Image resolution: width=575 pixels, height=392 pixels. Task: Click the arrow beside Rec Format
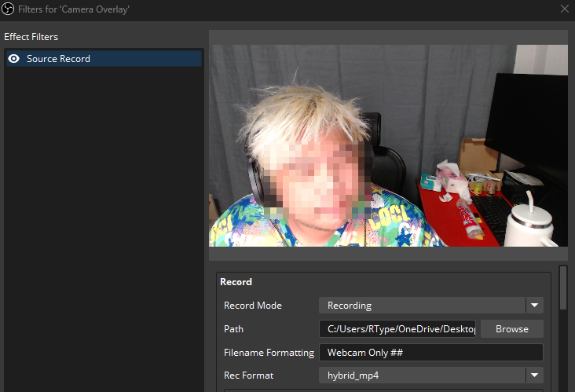coord(534,376)
